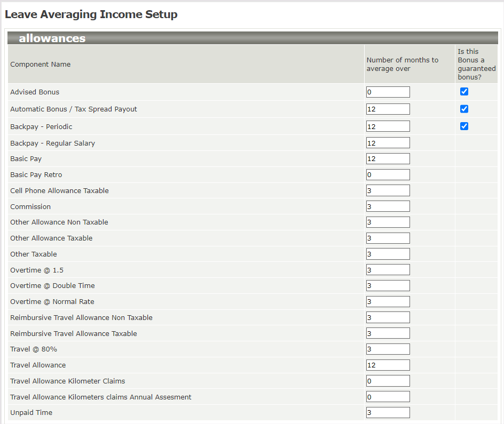The width and height of the screenshot is (504, 424).
Task: Click the allowances section header
Action: 52,38
